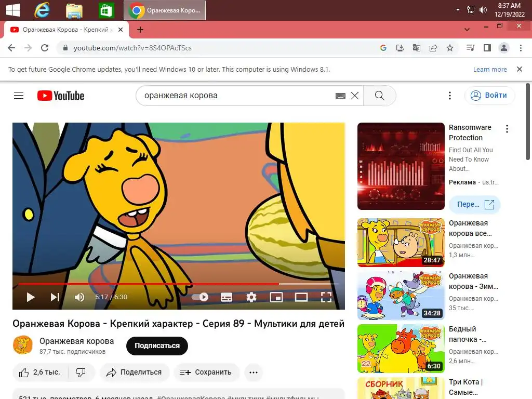Screen dimensions: 532x399
Task: Open File Explorer from taskbar
Action: [x=74, y=10]
